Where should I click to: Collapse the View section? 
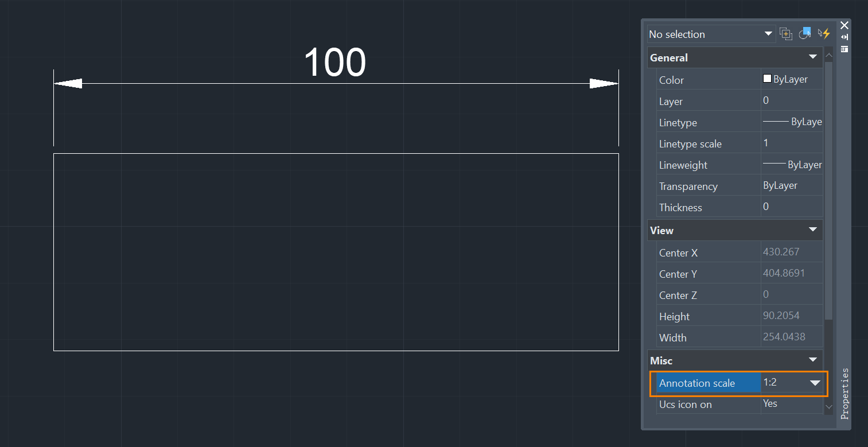(812, 230)
